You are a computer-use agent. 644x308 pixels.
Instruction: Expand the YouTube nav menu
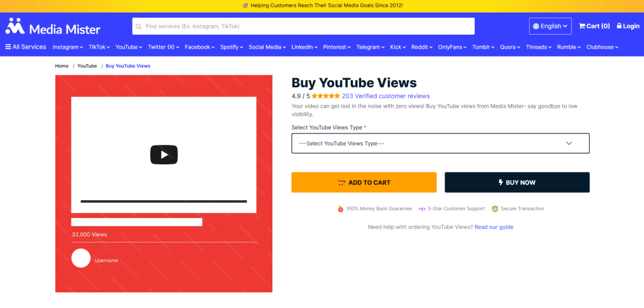(129, 47)
